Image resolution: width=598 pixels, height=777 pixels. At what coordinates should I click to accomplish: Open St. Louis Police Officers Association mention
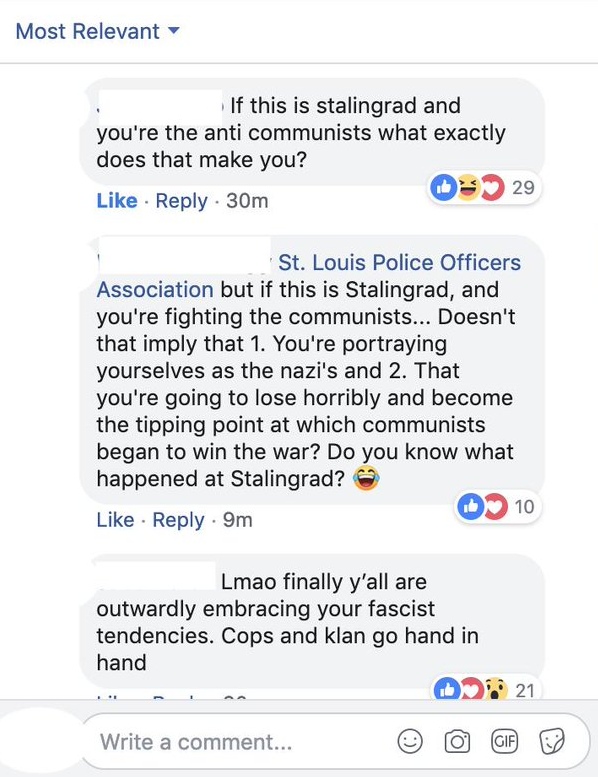click(309, 276)
